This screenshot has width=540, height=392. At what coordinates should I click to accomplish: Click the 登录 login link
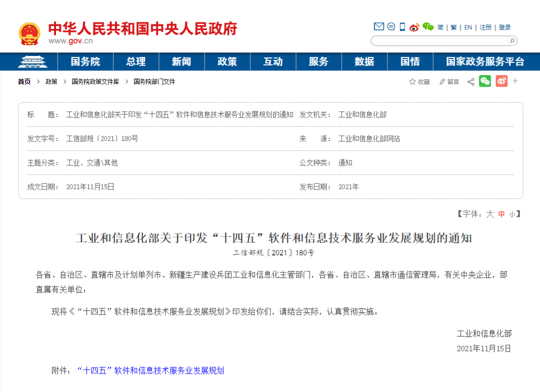(x=504, y=27)
